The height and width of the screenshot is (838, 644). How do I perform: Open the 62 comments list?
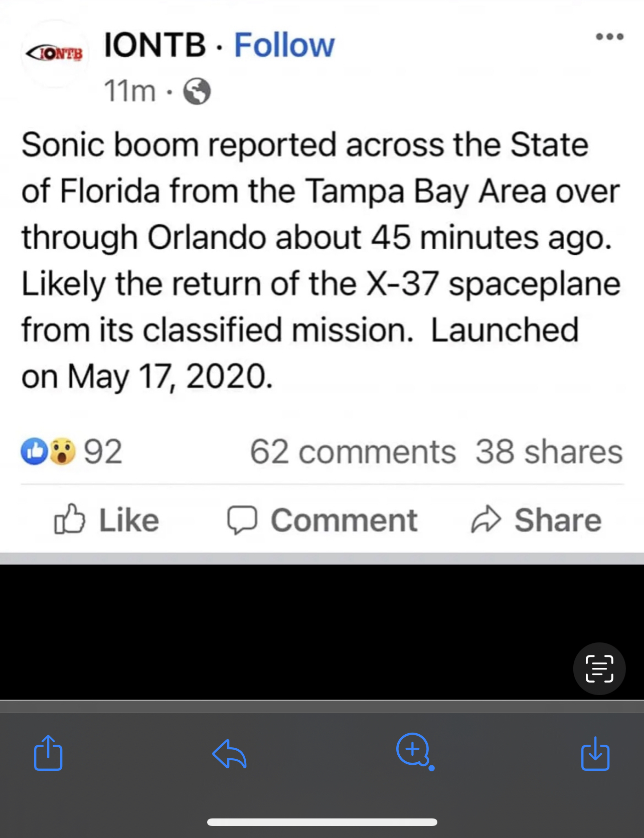pos(353,451)
